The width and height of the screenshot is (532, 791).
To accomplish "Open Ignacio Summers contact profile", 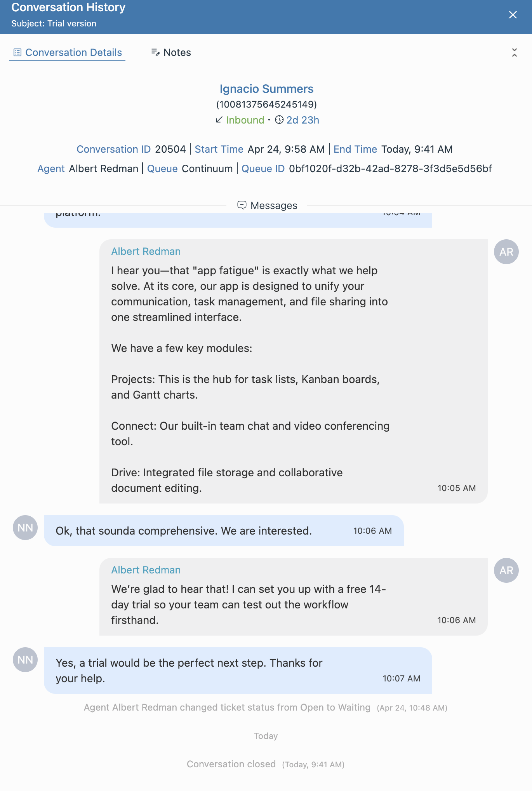I will 266,89.
